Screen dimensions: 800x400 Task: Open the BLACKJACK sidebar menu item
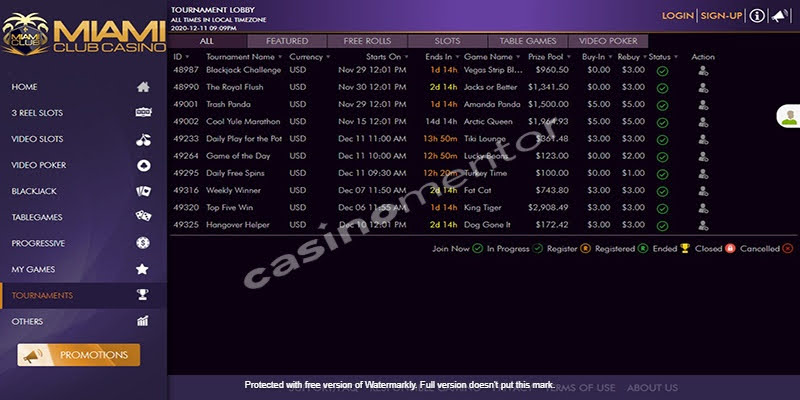(34, 191)
